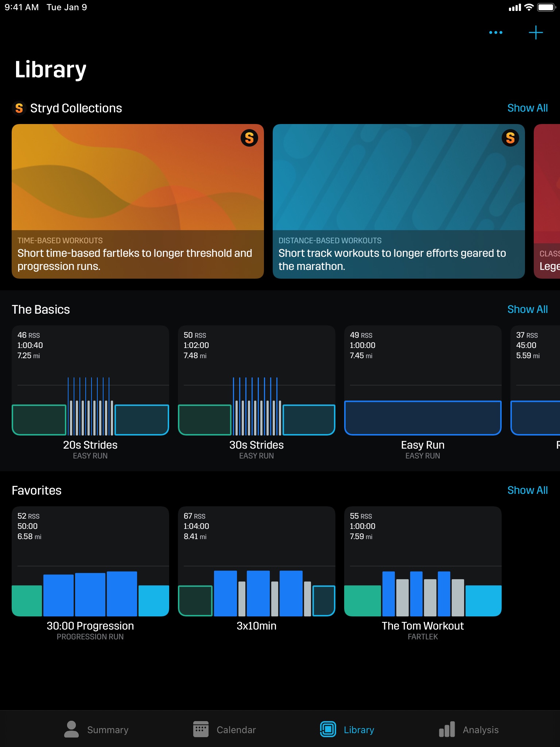Tap the Favorites section title

[36, 490]
